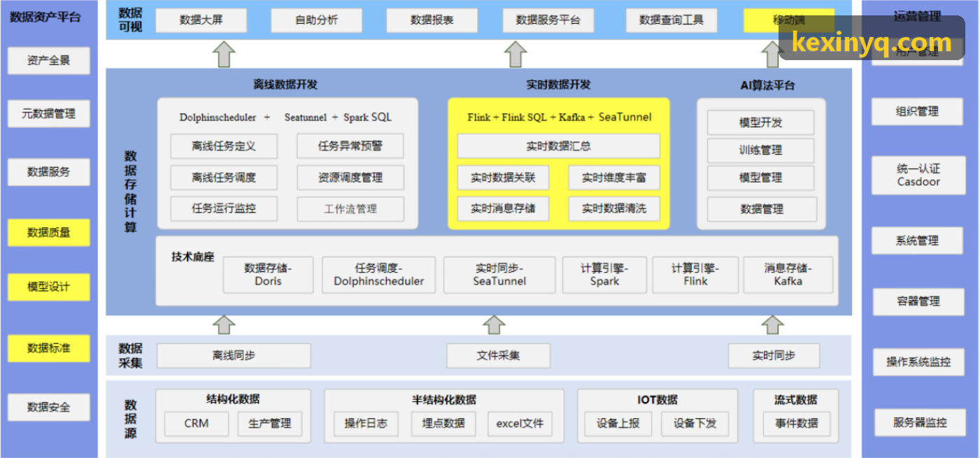Click the 操作系统监控 box
980x458 pixels.
click(918, 362)
